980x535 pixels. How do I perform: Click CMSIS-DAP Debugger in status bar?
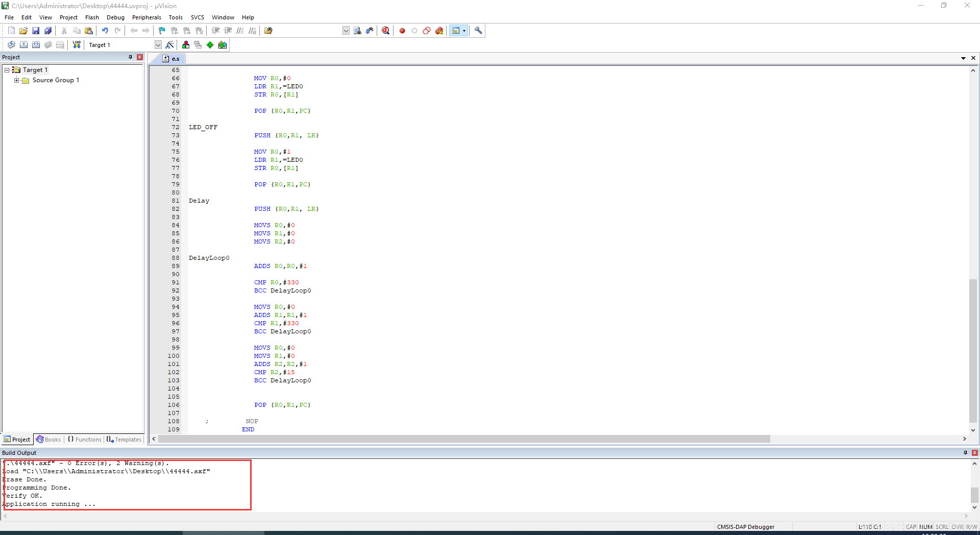pyautogui.click(x=746, y=527)
